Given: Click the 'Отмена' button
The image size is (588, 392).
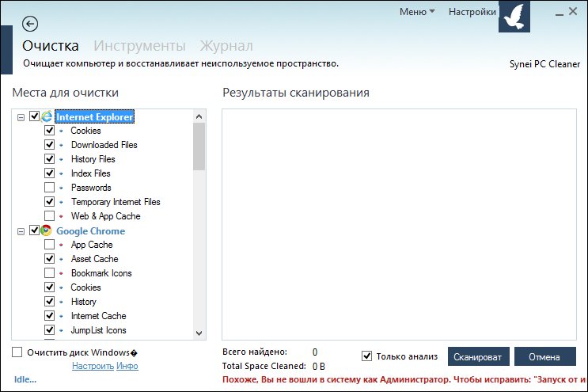Looking at the screenshot, I should 545,356.
